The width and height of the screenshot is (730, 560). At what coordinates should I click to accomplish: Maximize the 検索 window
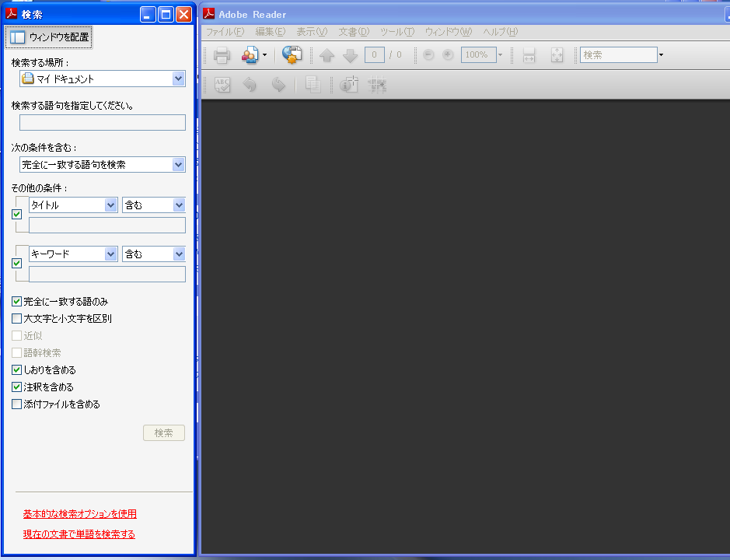166,15
